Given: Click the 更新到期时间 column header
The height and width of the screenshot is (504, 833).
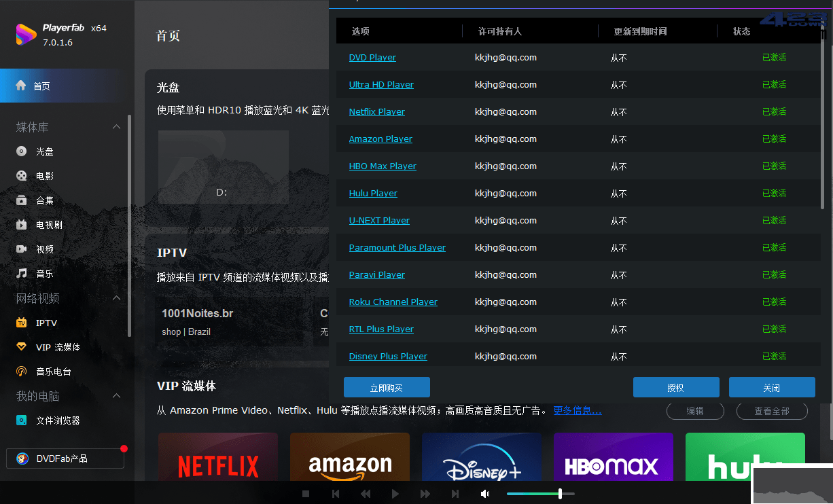Looking at the screenshot, I should (x=640, y=31).
